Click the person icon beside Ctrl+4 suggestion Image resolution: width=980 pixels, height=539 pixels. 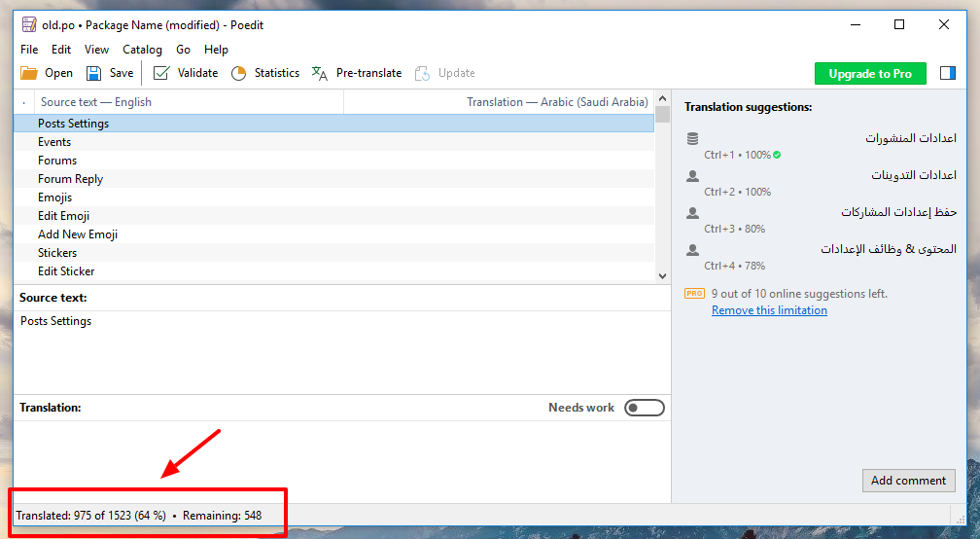tap(692, 249)
